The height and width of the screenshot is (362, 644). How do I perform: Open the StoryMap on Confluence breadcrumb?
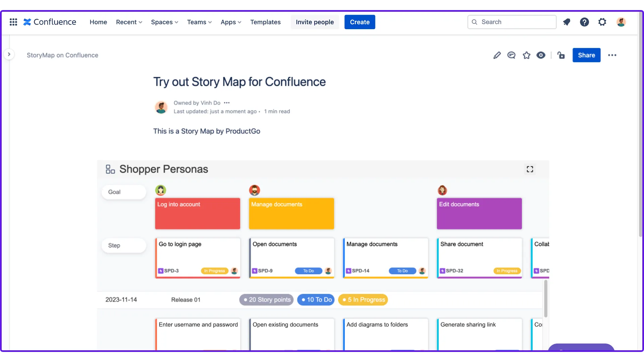[x=62, y=55]
